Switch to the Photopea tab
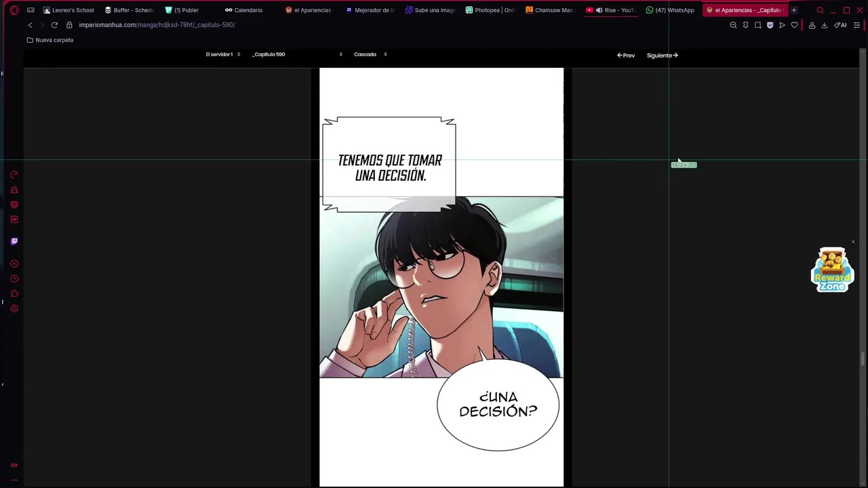Screen dimensions: 868x488 (490, 10)
